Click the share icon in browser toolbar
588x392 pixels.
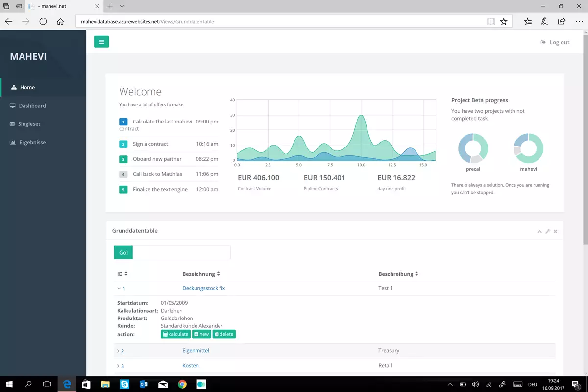[x=562, y=22]
